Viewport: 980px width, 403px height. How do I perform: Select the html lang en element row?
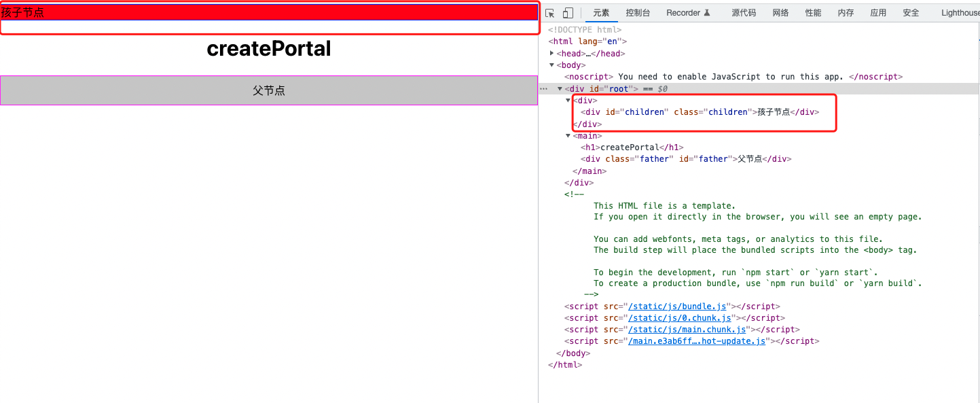point(587,41)
